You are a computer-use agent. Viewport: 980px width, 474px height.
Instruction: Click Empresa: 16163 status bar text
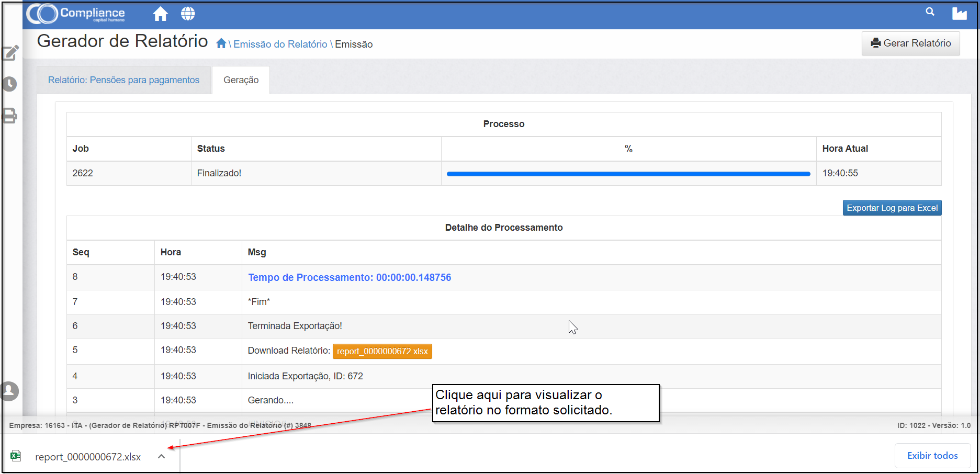click(160, 425)
